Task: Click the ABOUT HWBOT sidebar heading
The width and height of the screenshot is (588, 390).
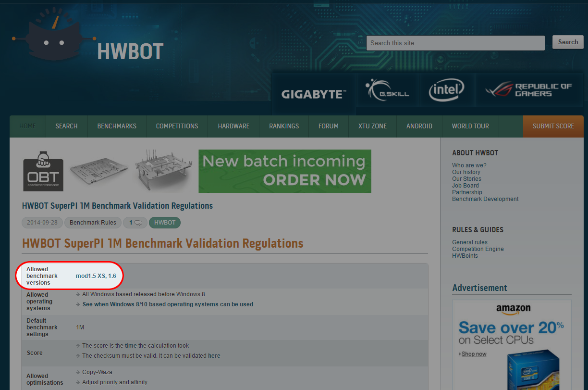Action: 475,153
